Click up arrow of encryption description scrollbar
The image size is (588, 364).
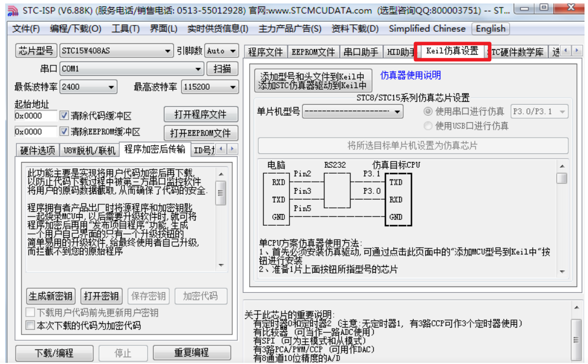click(x=221, y=174)
